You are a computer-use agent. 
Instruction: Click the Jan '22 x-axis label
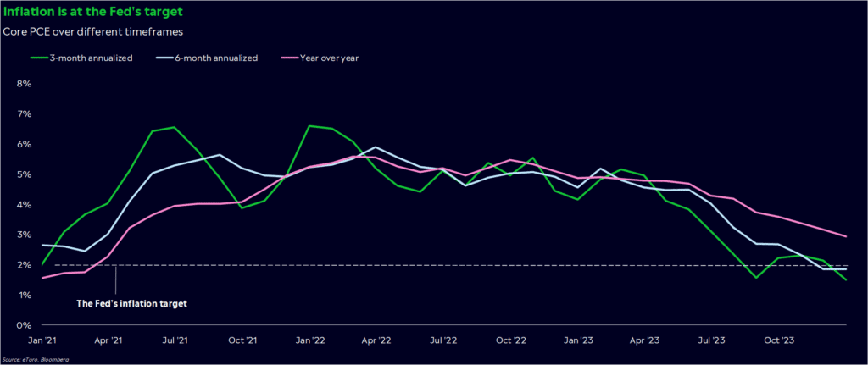309,340
